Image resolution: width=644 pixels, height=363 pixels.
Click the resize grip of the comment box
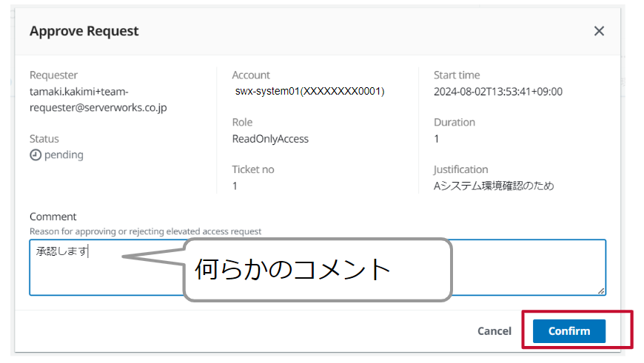601,291
